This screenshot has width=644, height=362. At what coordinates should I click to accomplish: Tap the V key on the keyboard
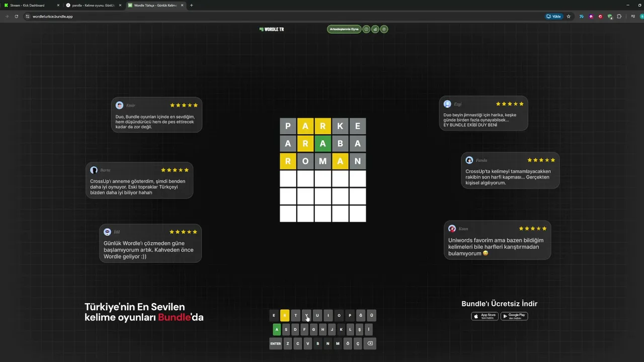click(308, 344)
